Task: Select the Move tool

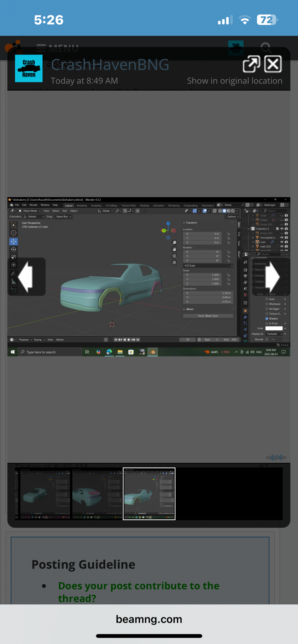Action: 14,241
